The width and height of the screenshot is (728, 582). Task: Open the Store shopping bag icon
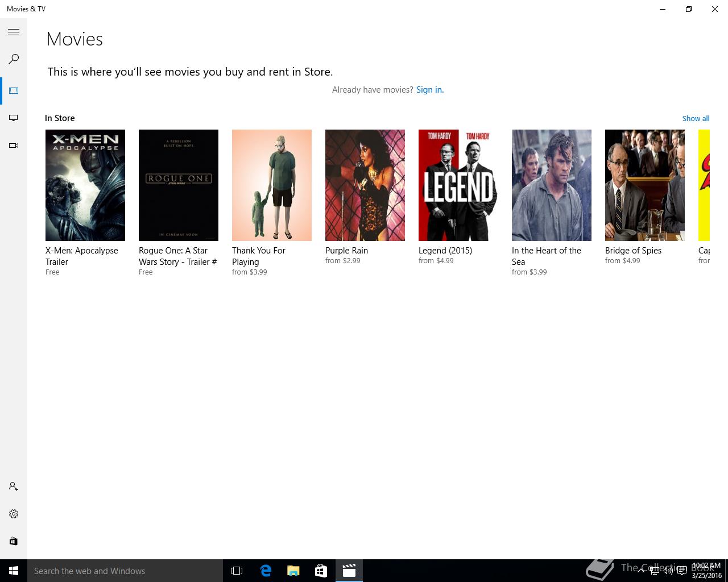tap(14, 541)
